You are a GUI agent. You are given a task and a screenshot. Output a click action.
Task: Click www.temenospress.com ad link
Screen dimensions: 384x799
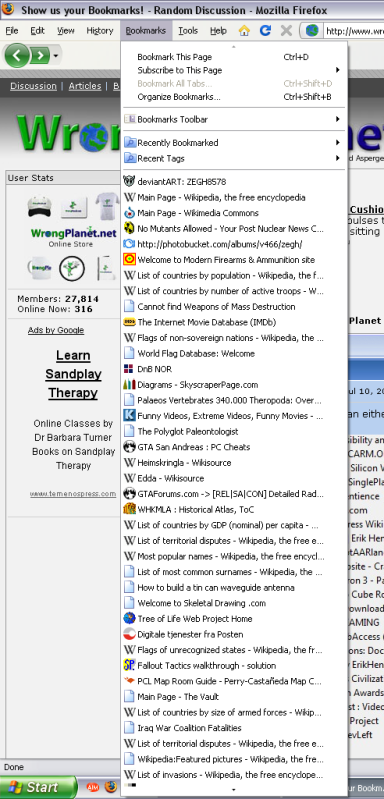click(73, 494)
